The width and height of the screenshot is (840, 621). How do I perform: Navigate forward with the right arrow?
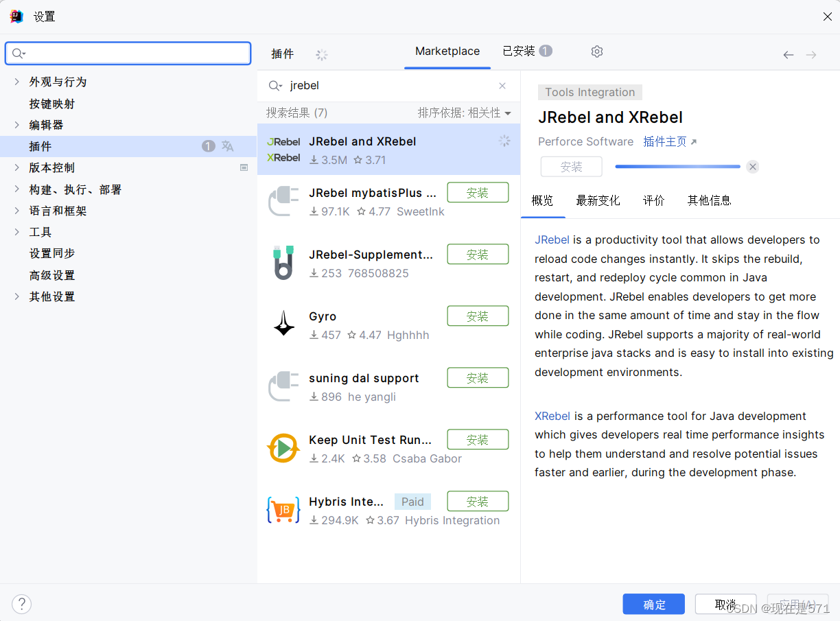point(811,55)
